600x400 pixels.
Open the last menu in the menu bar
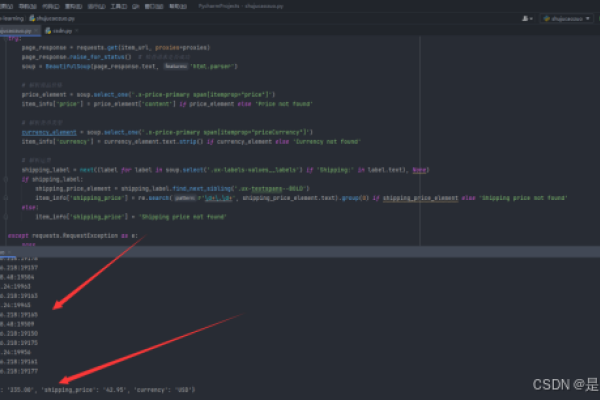coord(176,5)
